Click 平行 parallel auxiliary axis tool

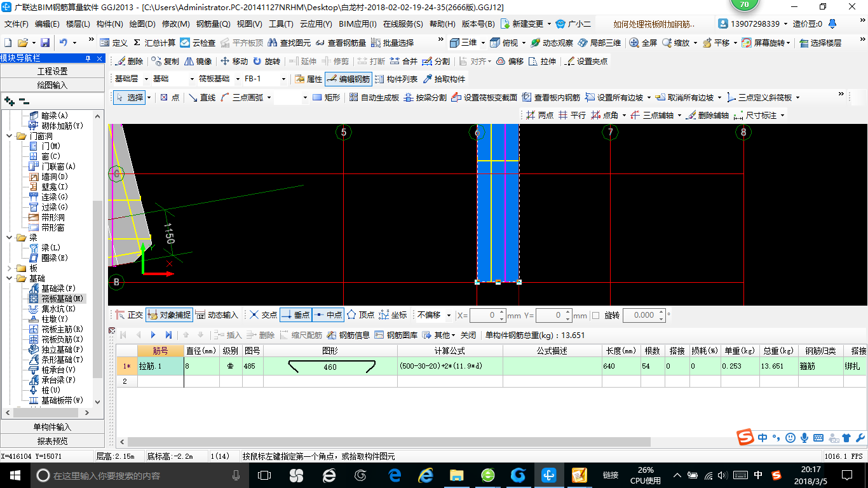572,116
